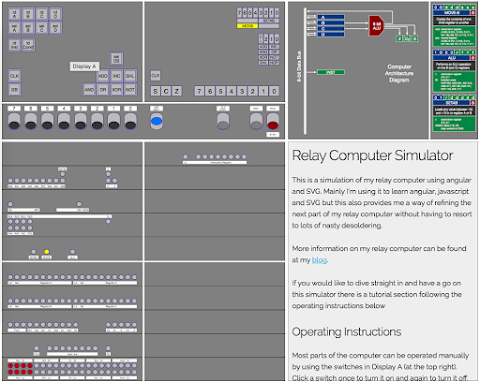Click register A block in architecture diagram
This screenshot has width=480, height=382.
click(x=331, y=17)
